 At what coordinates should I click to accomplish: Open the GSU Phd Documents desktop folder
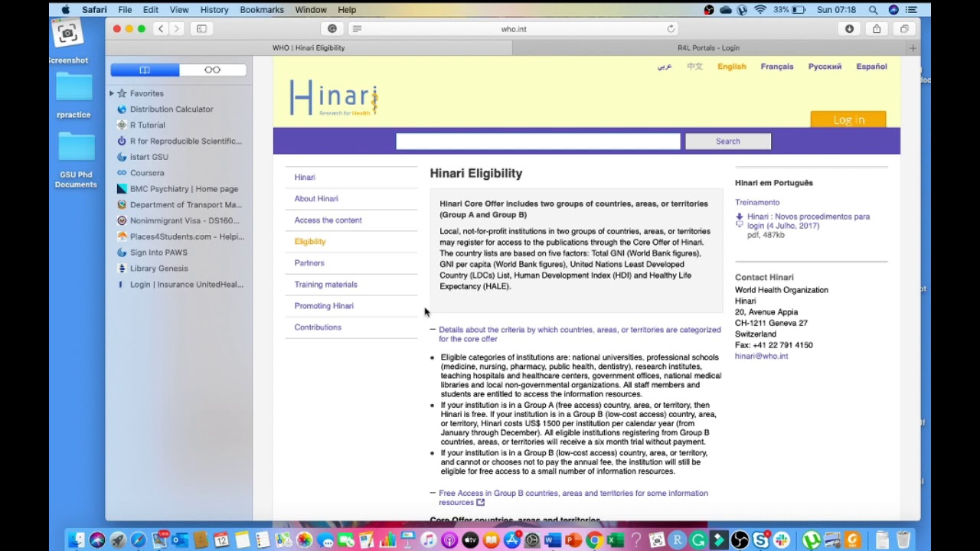[x=76, y=160]
